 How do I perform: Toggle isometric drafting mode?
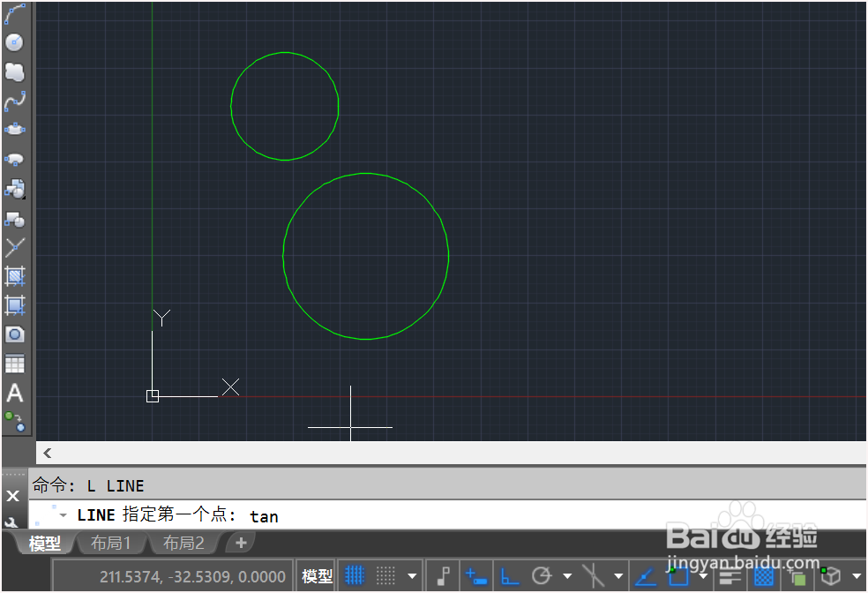click(x=593, y=576)
